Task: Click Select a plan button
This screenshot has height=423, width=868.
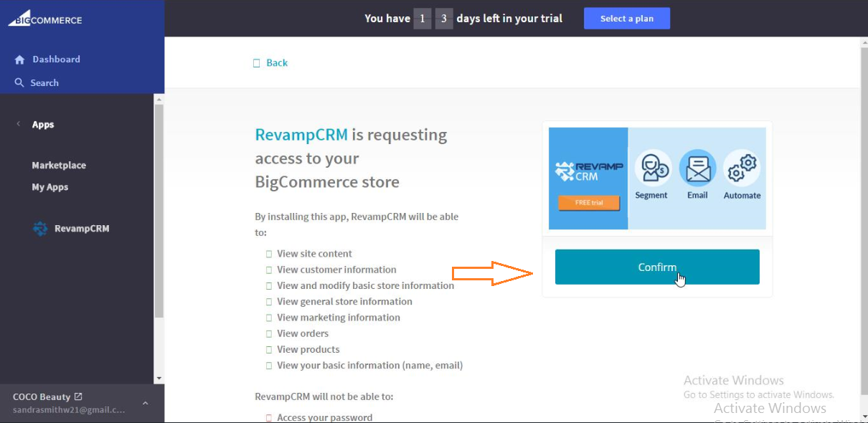Action: point(627,19)
